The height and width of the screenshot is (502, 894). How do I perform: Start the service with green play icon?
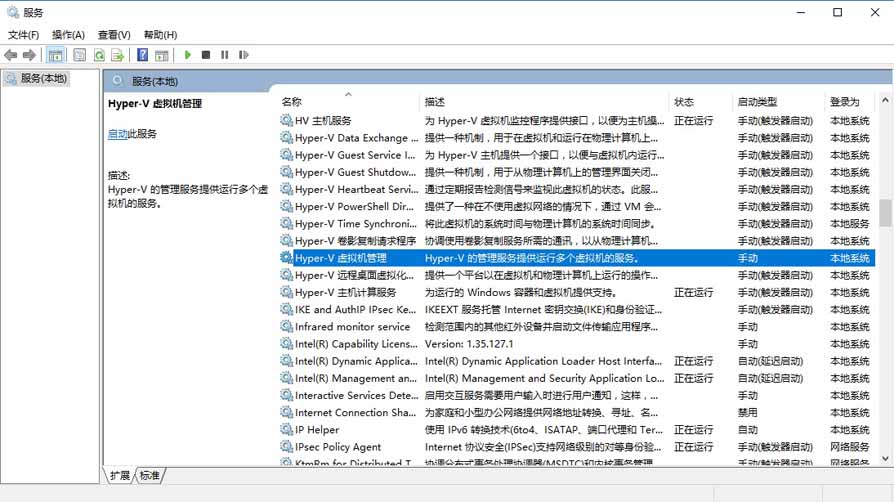coord(187,55)
